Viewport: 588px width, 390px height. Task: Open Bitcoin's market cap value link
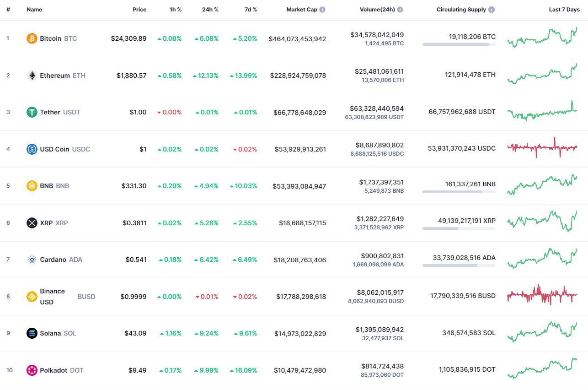(297, 39)
